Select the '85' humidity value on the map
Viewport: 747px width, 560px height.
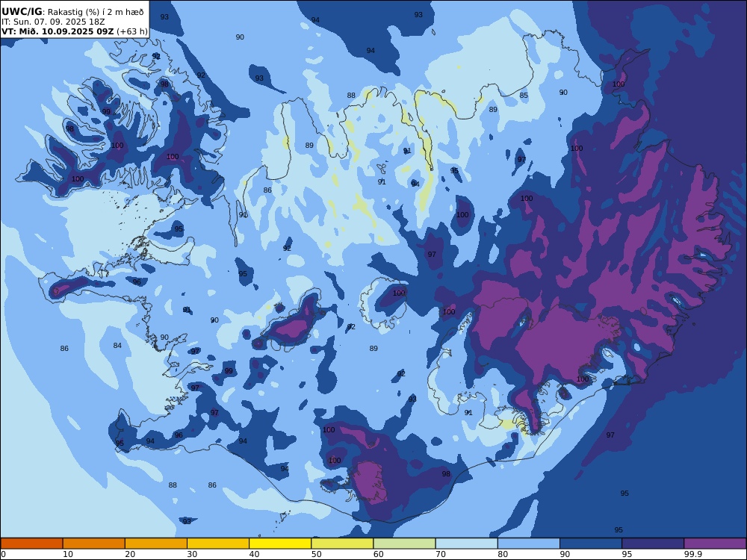[524, 96]
